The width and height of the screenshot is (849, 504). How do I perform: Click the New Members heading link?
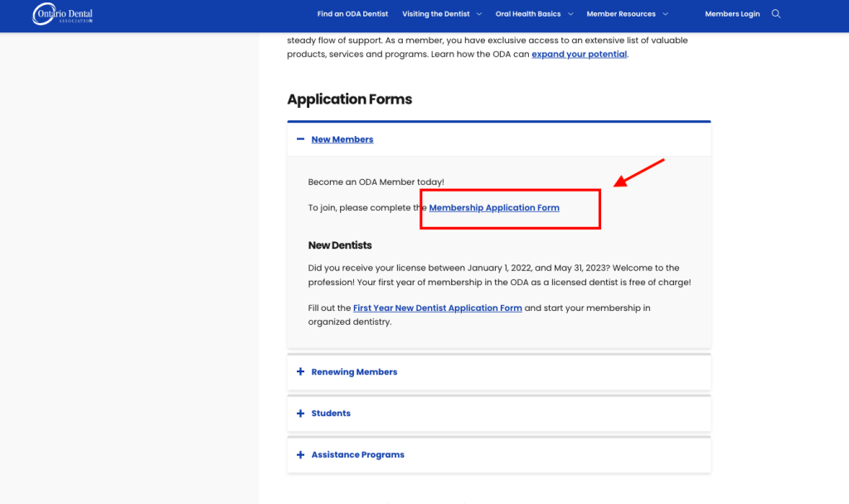pyautogui.click(x=342, y=139)
